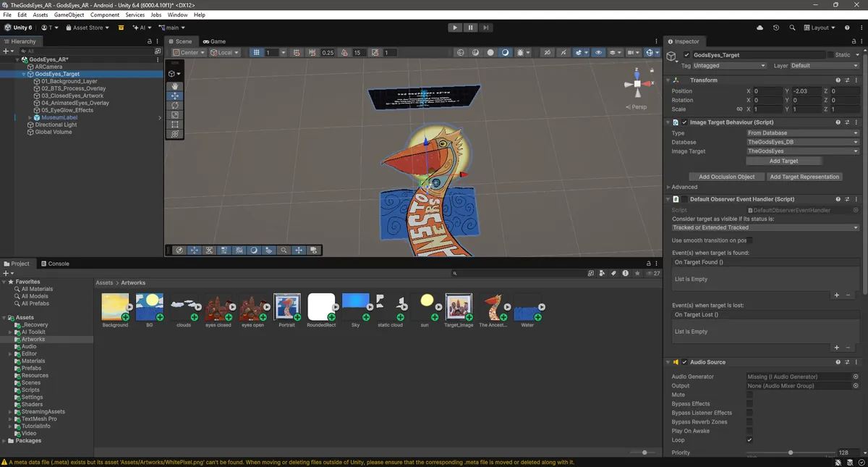The width and height of the screenshot is (868, 467).
Task: Click the search by type icon in Project
Action: [603, 274]
